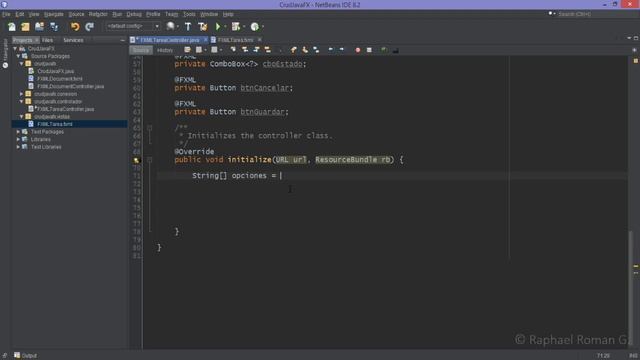Expand the Test Libraries node
The height and width of the screenshot is (360, 640).
(x=18, y=147)
